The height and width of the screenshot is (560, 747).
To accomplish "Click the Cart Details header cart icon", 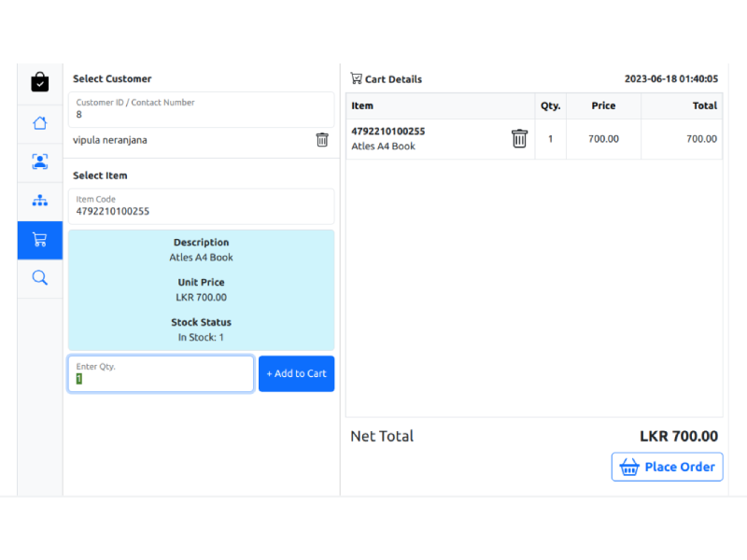I will click(357, 79).
